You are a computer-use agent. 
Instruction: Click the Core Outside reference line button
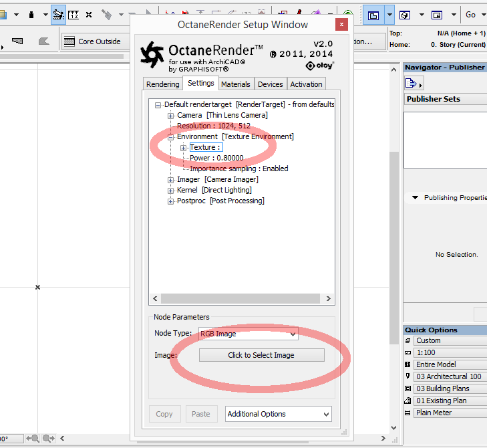[96, 41]
